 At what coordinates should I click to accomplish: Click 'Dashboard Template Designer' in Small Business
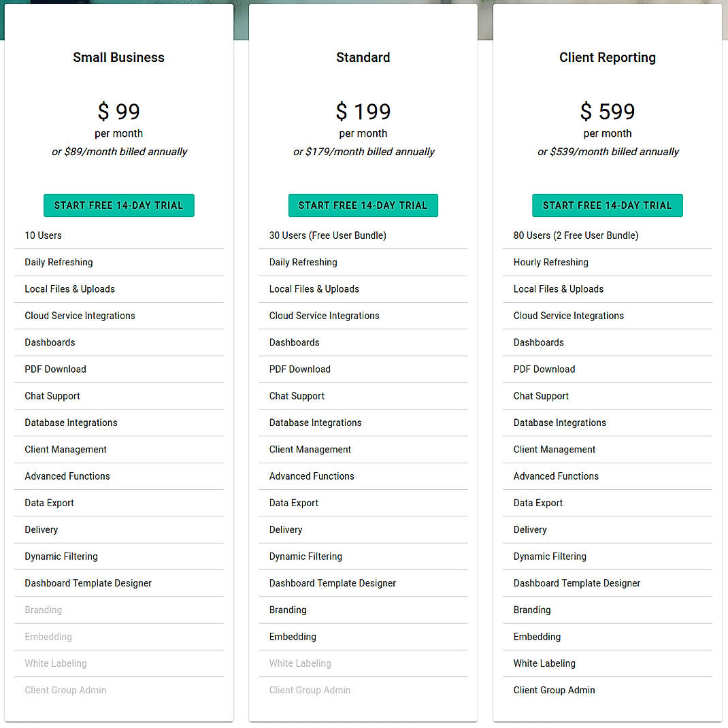(88, 583)
